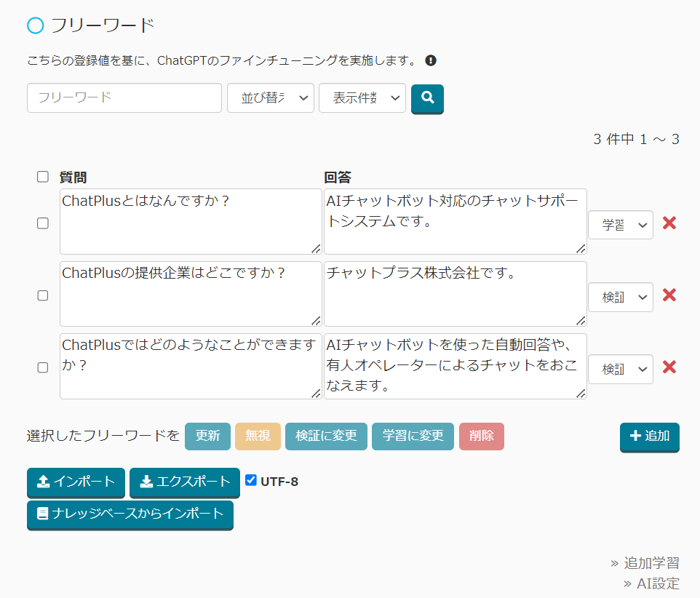The image size is (700, 598).
Task: Open ナレッジベースからインポート book button
Action: [x=130, y=514]
